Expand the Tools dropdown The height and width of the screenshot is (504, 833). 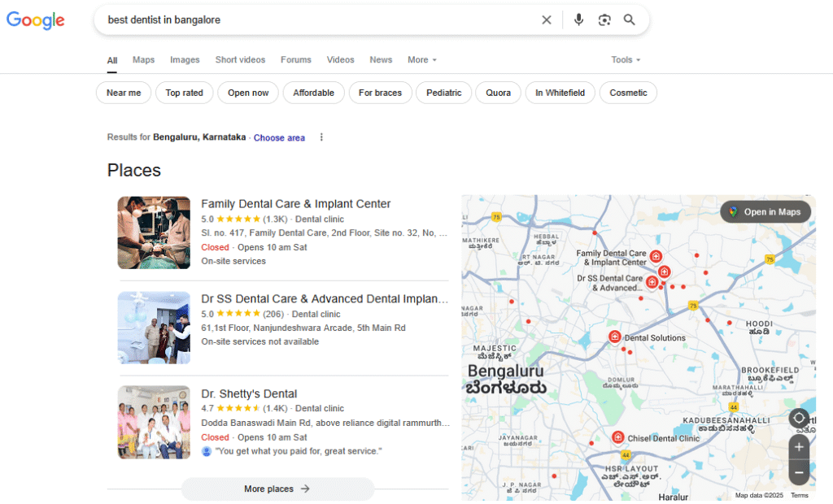[626, 60]
